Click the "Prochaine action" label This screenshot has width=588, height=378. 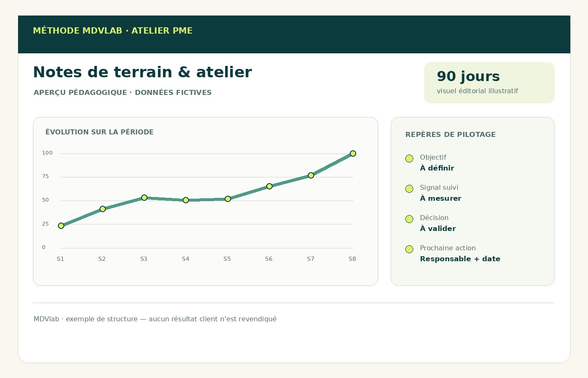pyautogui.click(x=448, y=248)
